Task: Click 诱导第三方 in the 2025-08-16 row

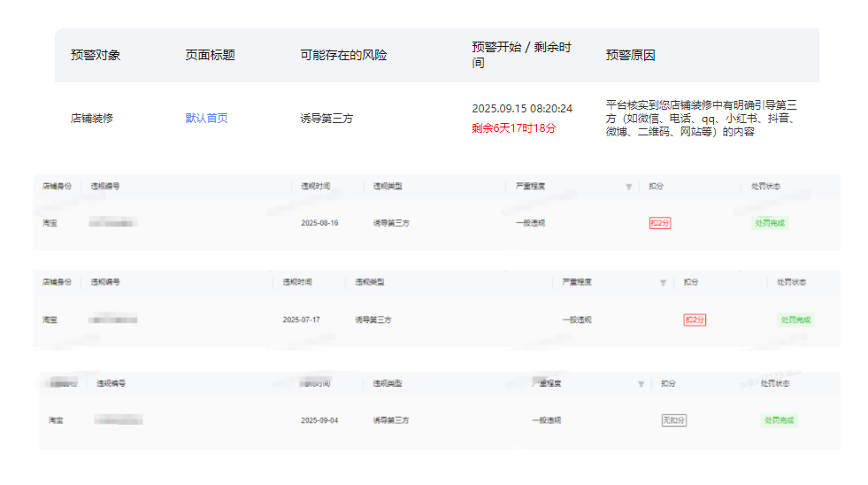Action: (x=391, y=223)
